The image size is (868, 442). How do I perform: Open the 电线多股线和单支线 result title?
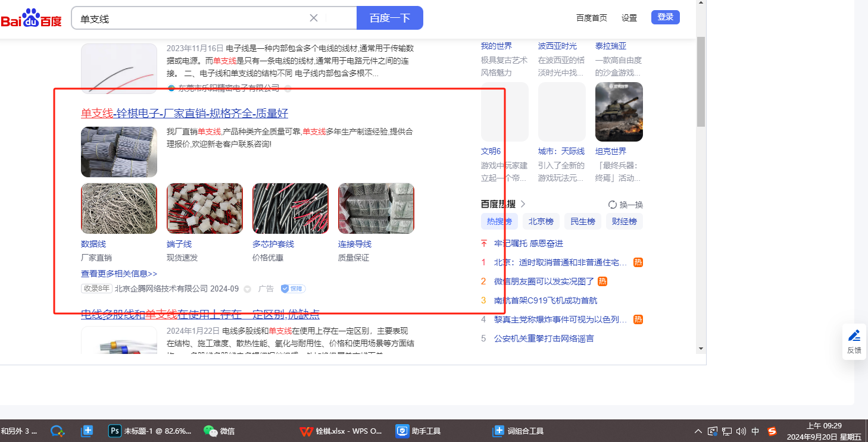[x=200, y=315]
